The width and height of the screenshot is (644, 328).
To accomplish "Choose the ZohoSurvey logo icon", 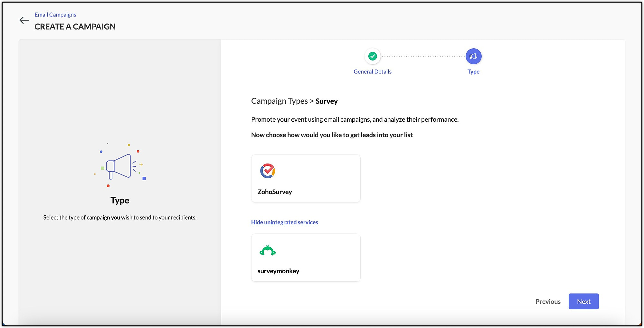I will tap(268, 171).
